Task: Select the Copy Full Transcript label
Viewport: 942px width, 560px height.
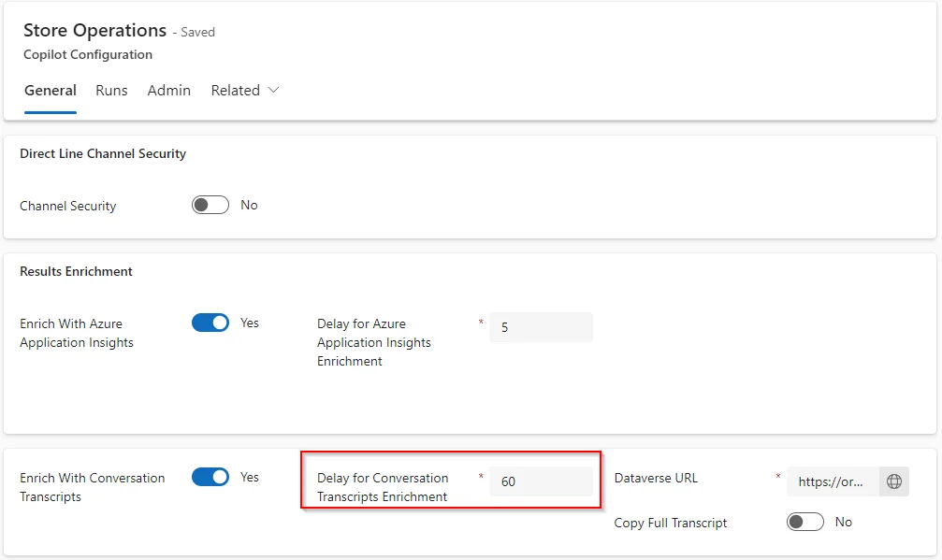Action: [671, 523]
